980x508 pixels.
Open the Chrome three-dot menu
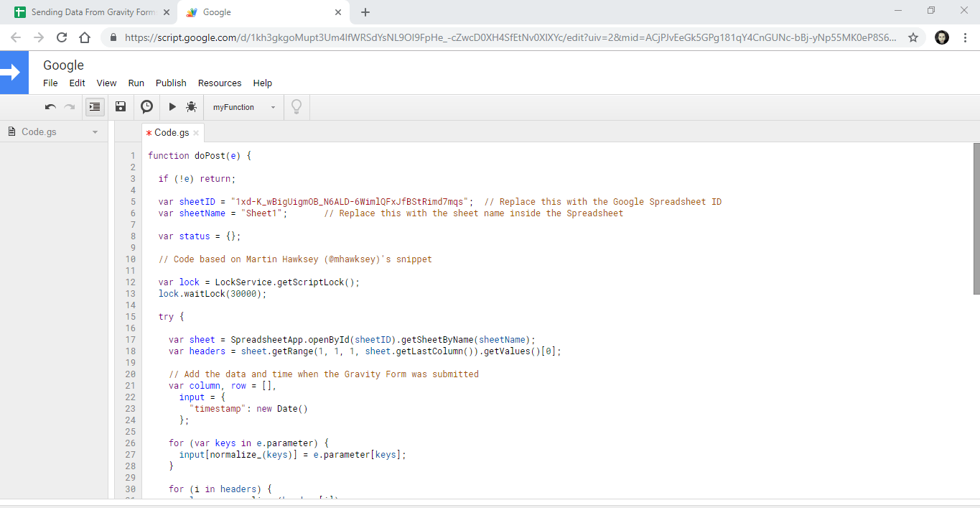pos(965,37)
